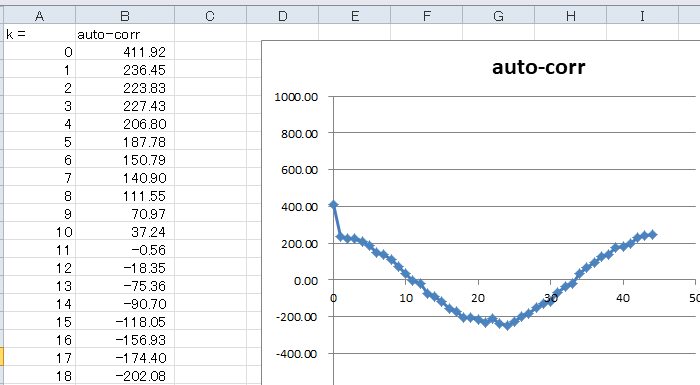This screenshot has height=385, width=700.
Task: Select column C header
Action: click(x=210, y=16)
